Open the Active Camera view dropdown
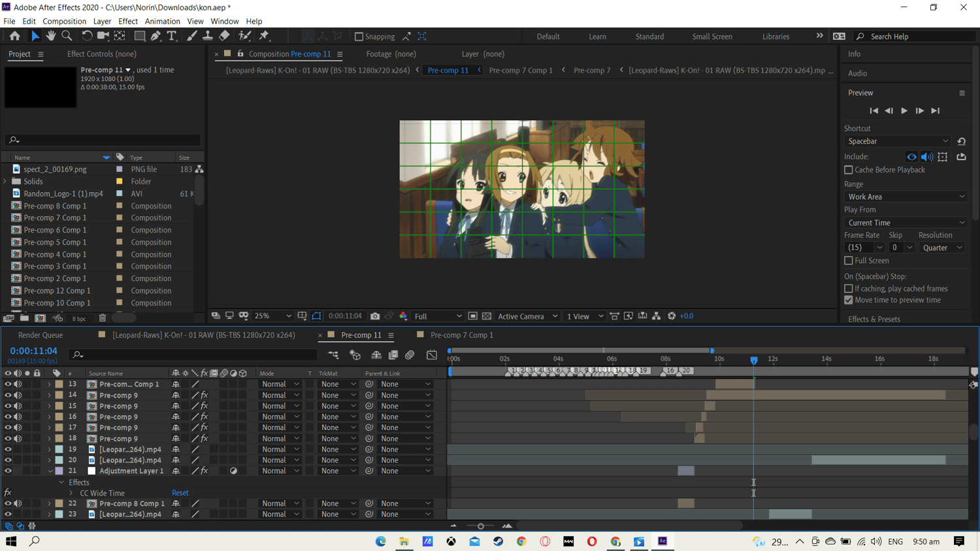The width and height of the screenshot is (980, 551). (x=527, y=316)
